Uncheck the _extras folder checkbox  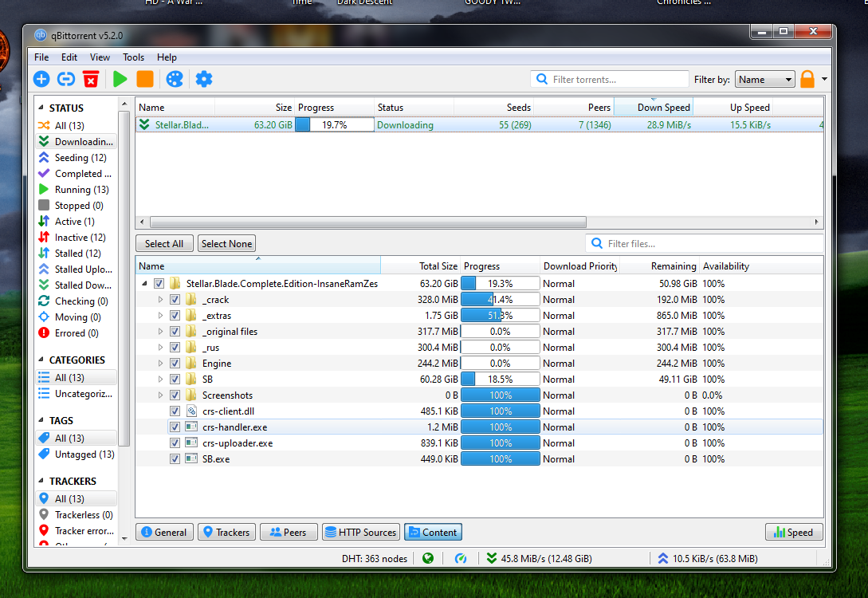click(175, 316)
